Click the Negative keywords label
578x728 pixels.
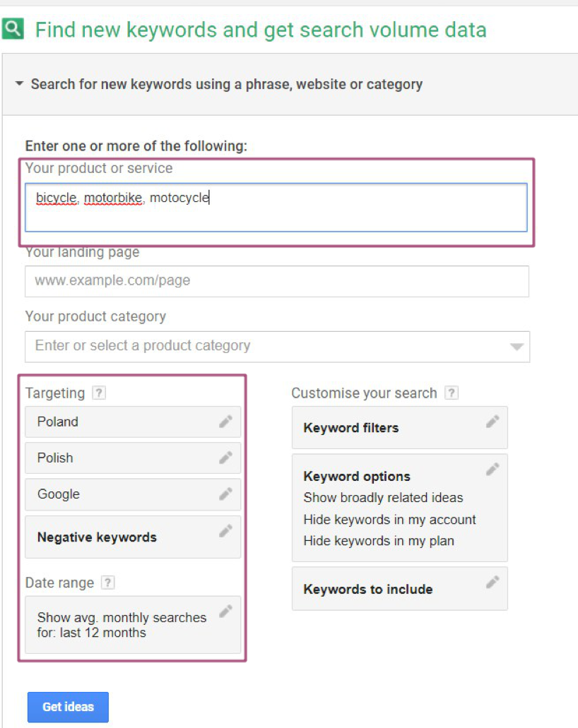click(97, 537)
